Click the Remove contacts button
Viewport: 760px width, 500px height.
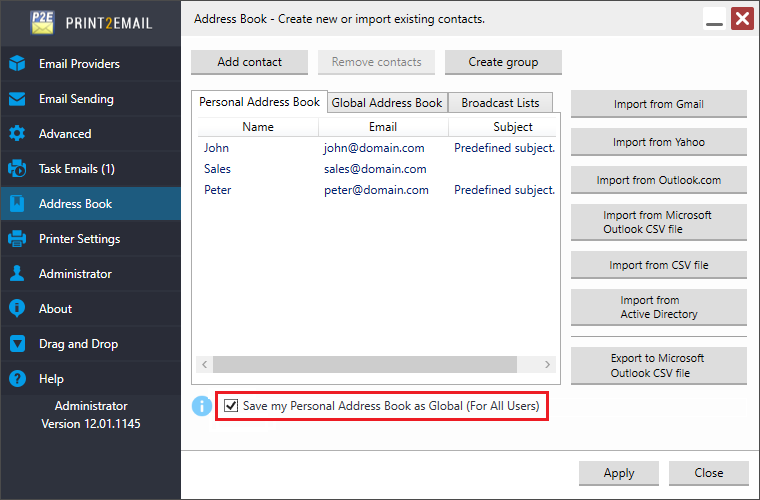pyautogui.click(x=377, y=62)
